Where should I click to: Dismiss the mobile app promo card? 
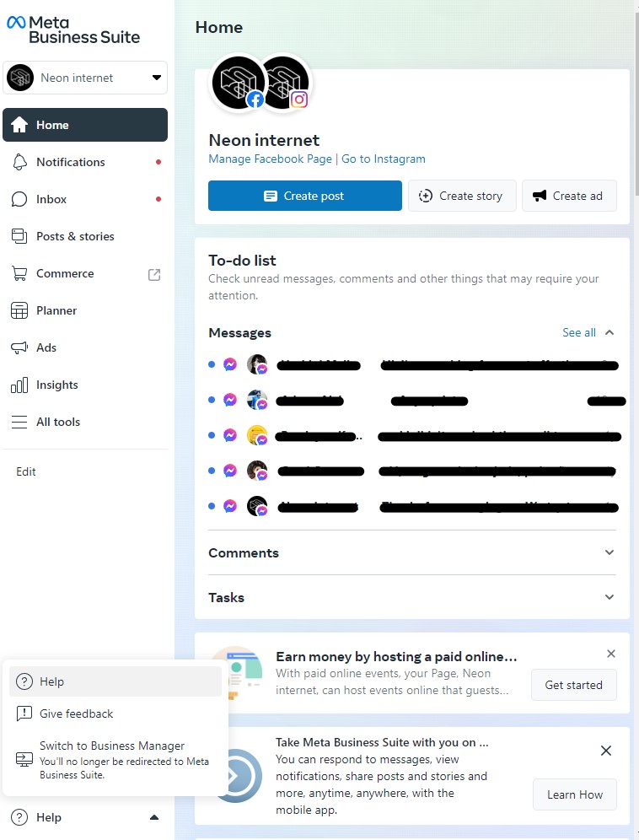pos(606,751)
